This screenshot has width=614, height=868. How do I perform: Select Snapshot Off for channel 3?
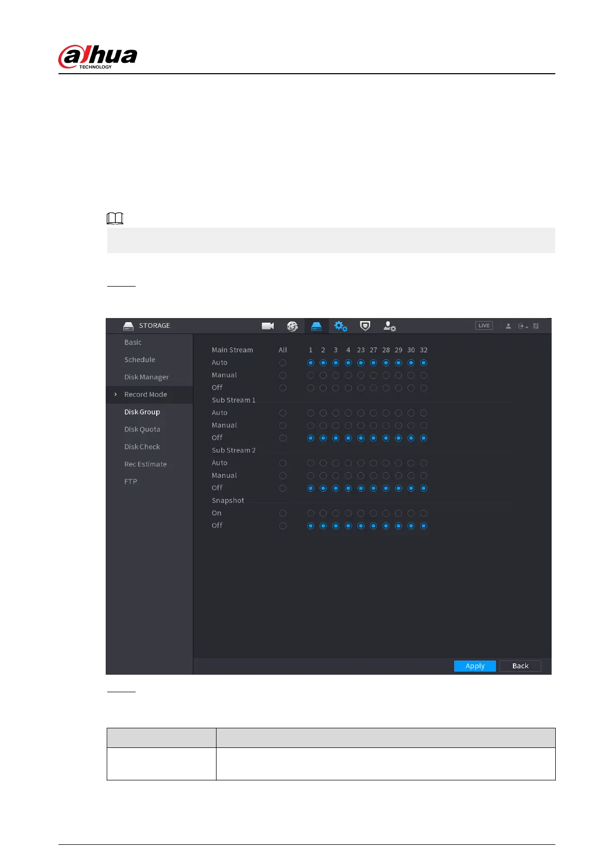pyautogui.click(x=336, y=526)
